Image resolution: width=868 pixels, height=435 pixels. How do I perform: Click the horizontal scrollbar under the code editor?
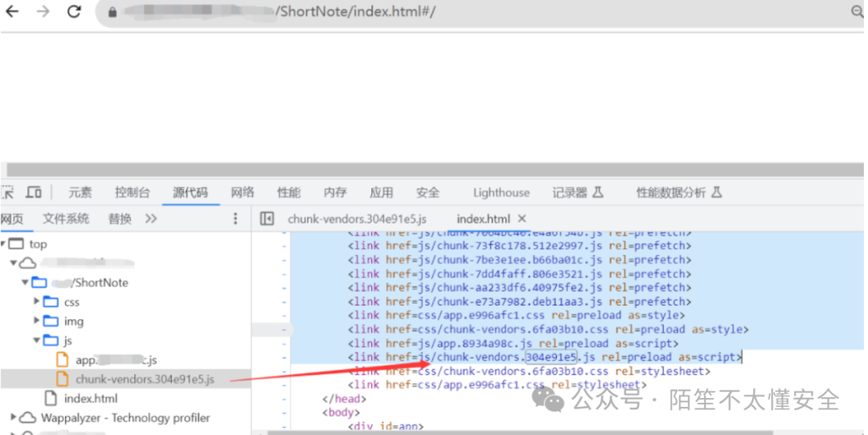tap(520, 433)
